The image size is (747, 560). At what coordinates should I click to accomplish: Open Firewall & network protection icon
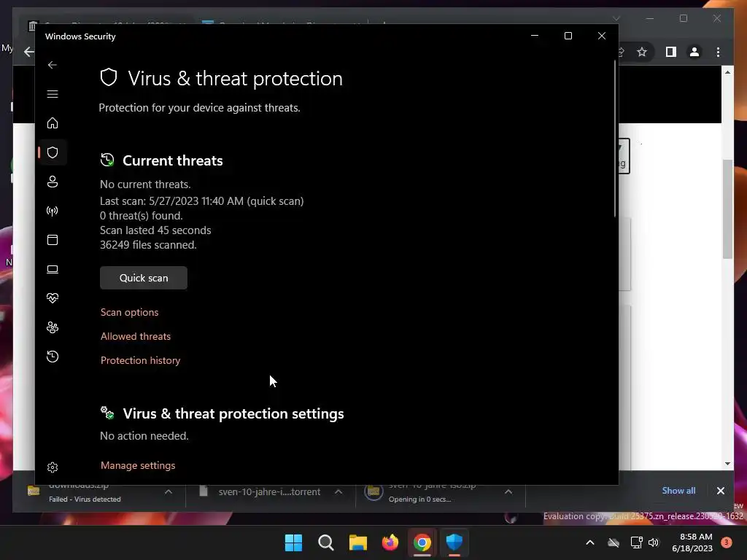[x=53, y=211]
